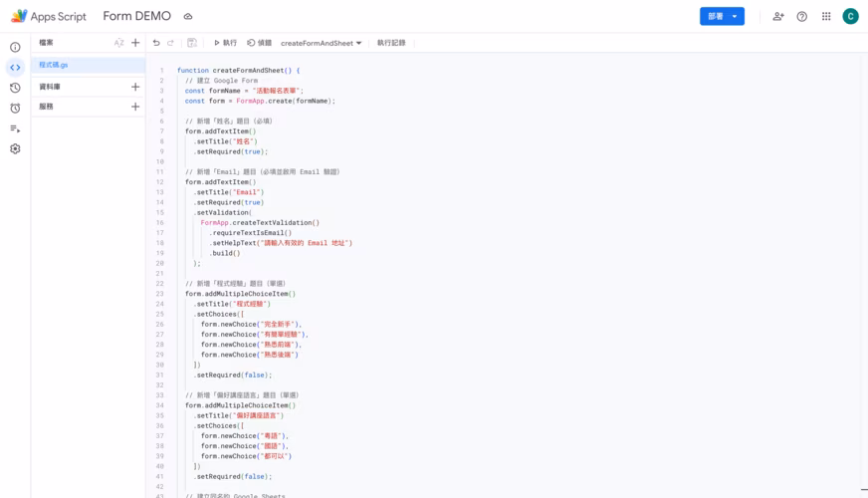Add a new file with plus icon
This screenshot has height=498, width=868.
tap(135, 43)
